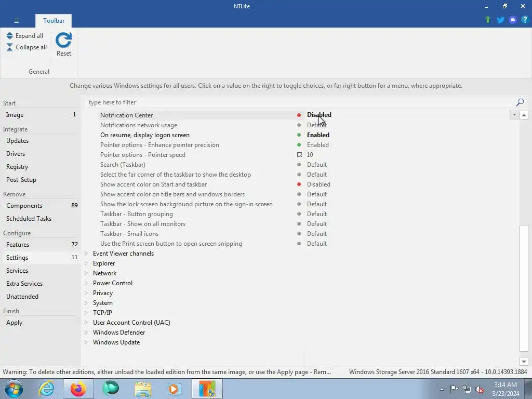
Task: Expand the Power Control node
Action: pos(86,283)
